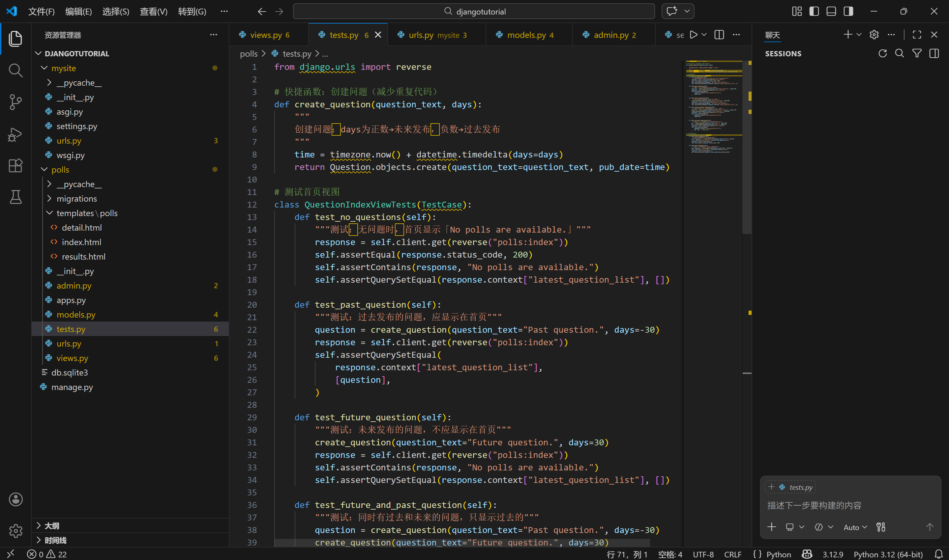Click the errors and warnings status indicator

47,554
